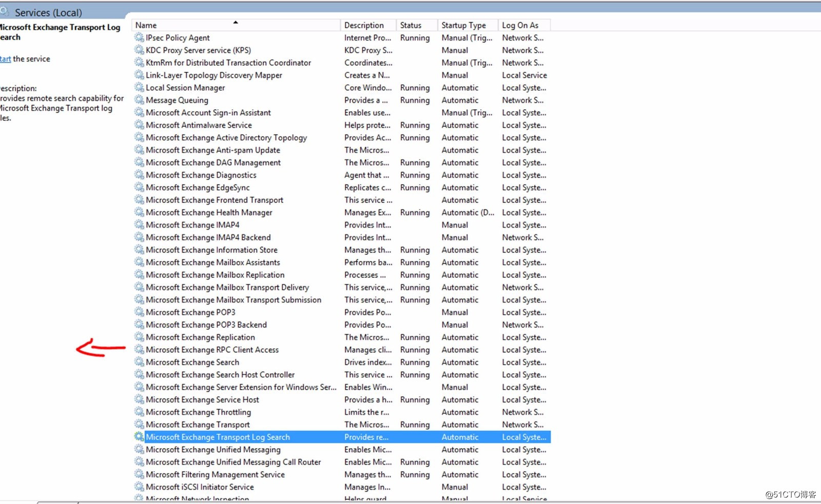Viewport: 821px width, 504px height.
Task: Click the gear icon for Microsoft Exchange Replication
Action: pyautogui.click(x=139, y=337)
